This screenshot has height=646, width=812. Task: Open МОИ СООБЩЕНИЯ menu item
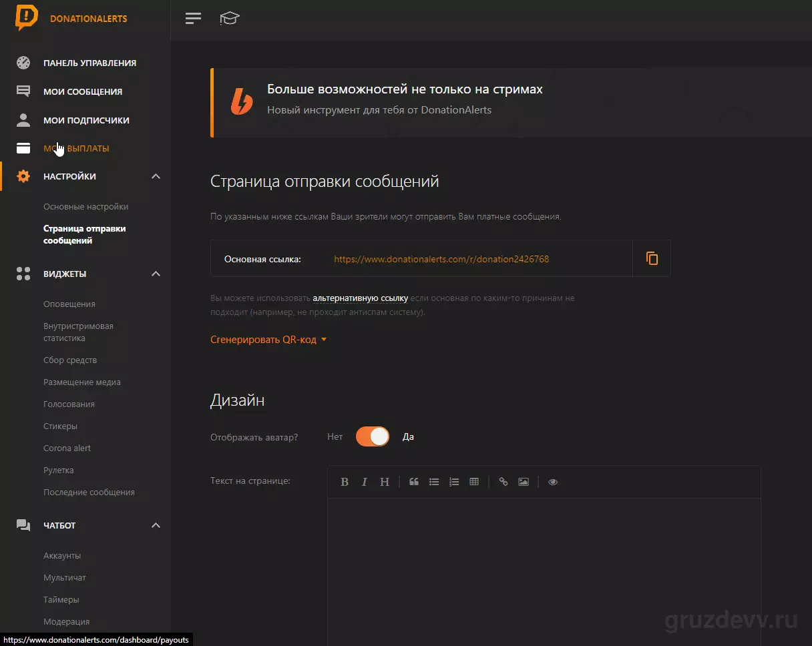[83, 92]
